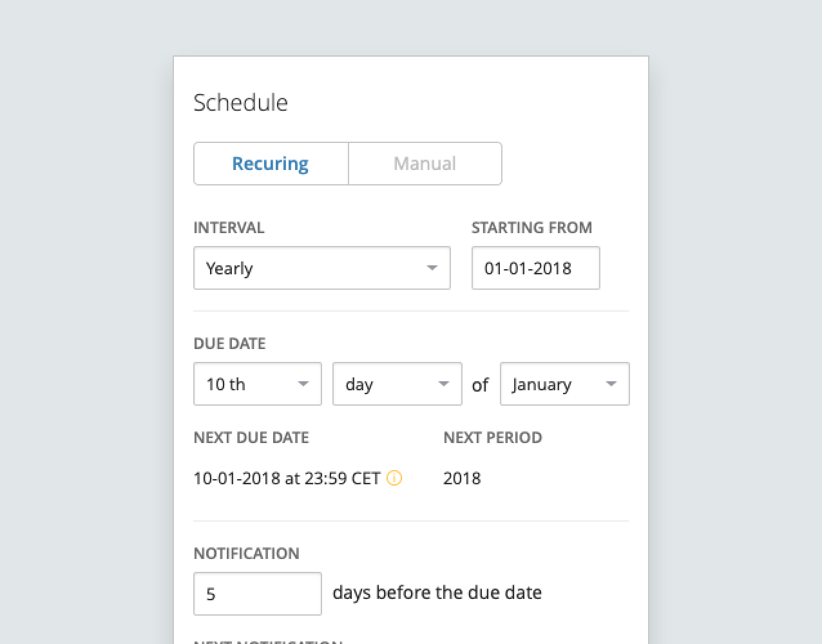Screen dimensions: 822x644
Task: Click the days before the due date text
Action: click(437, 592)
